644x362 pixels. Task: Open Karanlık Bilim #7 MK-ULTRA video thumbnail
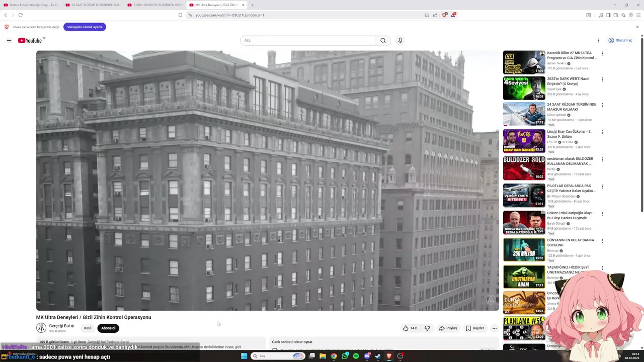tap(524, 62)
